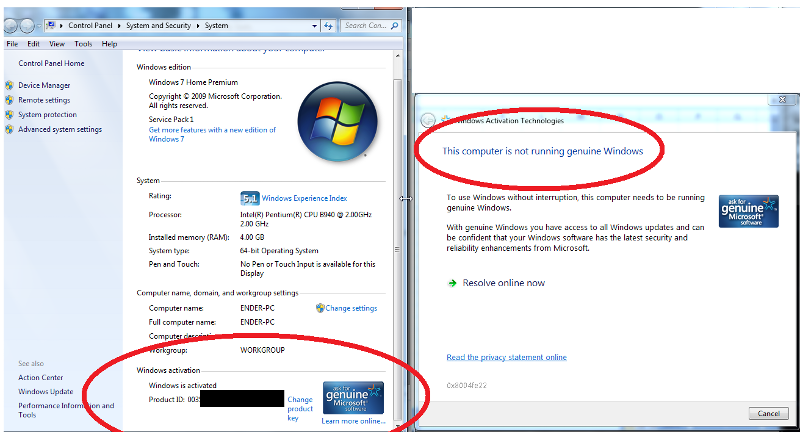Open System protection

[x=47, y=115]
